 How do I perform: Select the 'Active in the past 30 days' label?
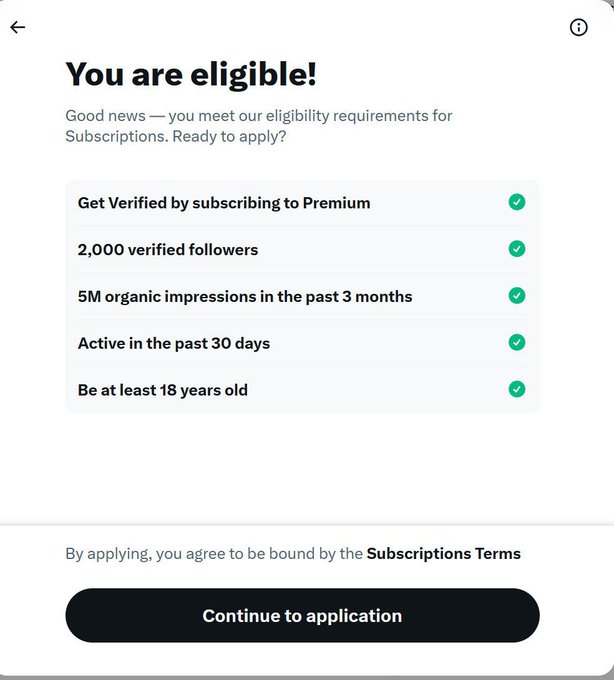click(x=174, y=343)
